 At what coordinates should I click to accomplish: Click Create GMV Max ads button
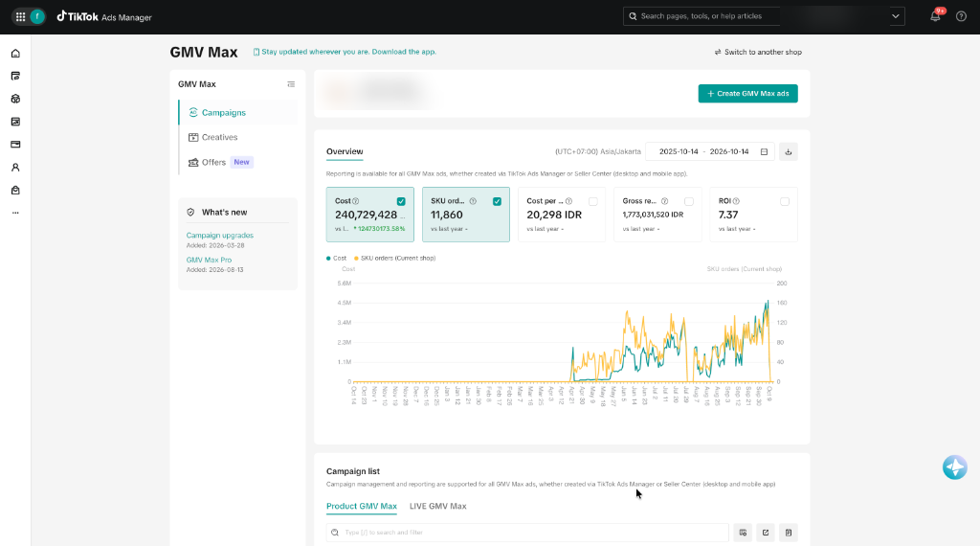[x=747, y=94]
